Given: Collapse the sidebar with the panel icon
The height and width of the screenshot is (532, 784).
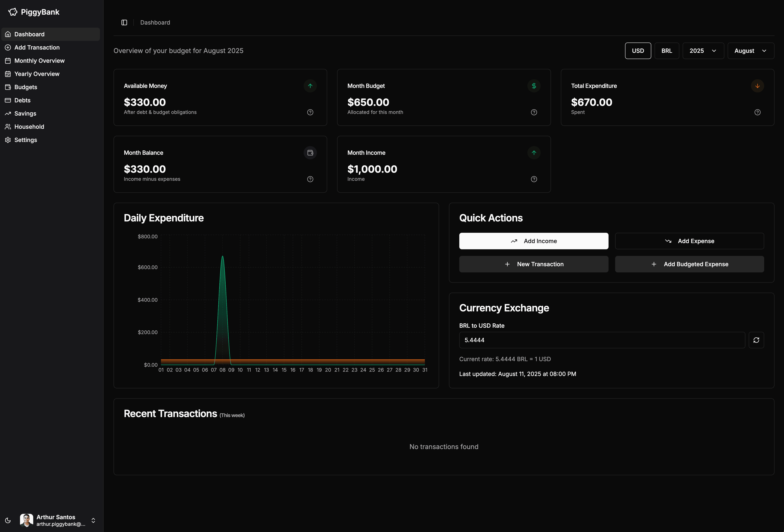Looking at the screenshot, I should click(x=124, y=22).
